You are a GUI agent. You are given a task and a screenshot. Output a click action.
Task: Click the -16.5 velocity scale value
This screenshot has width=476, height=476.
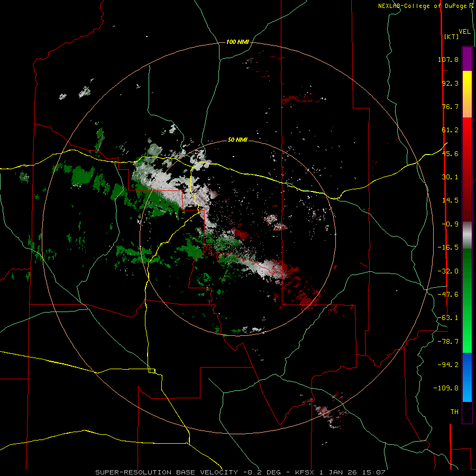[x=448, y=248]
